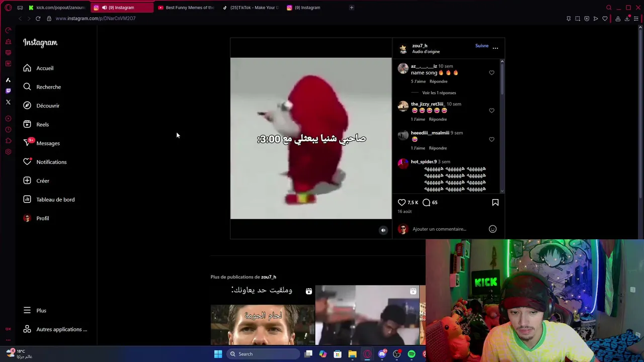Open Tableau de bord dashboard
Viewport: 644px width, 362px height.
pos(48,200)
